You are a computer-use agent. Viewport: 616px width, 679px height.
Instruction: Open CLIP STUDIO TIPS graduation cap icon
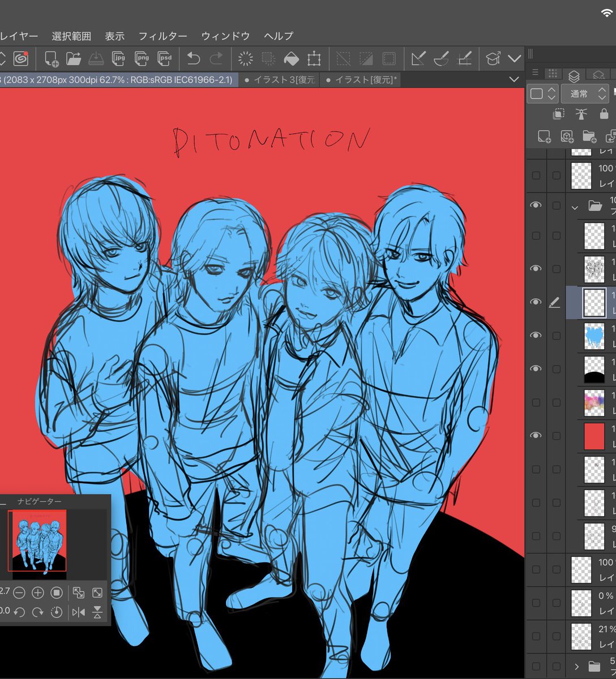pos(493,58)
